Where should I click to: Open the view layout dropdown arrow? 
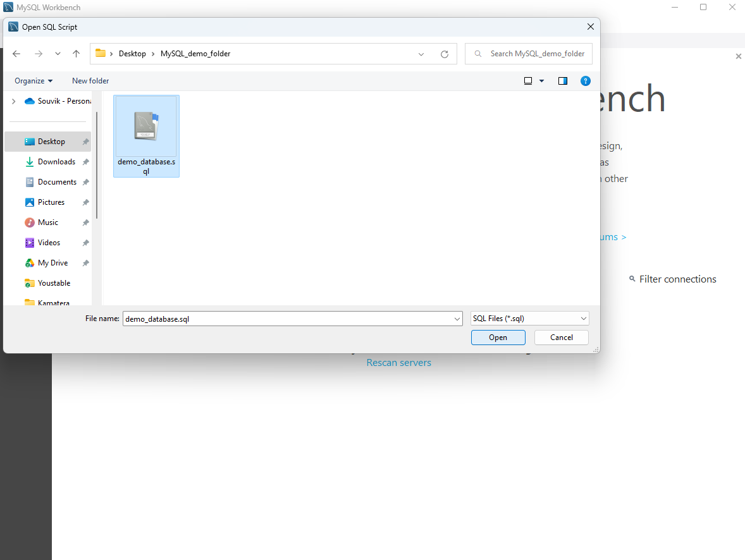pyautogui.click(x=541, y=81)
